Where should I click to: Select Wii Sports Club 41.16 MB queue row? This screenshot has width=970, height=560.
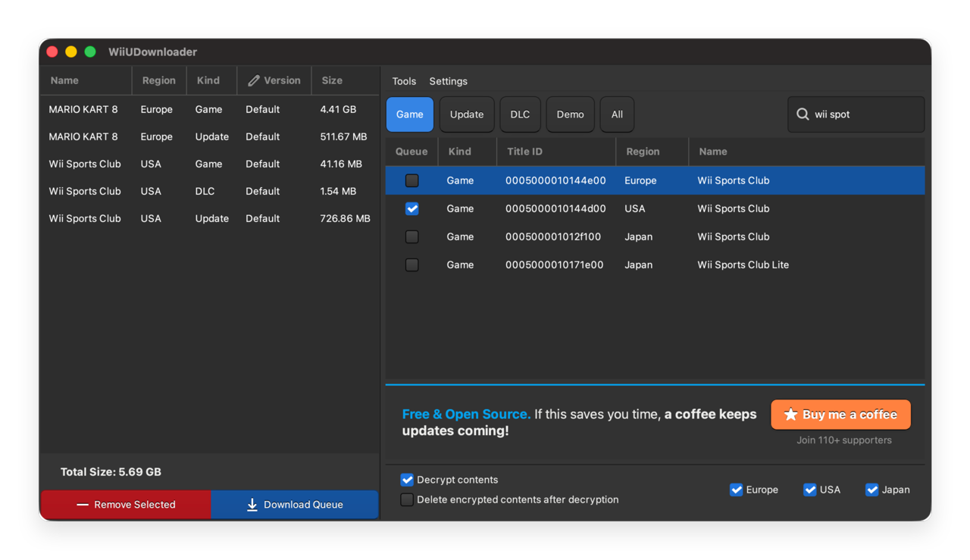210,164
